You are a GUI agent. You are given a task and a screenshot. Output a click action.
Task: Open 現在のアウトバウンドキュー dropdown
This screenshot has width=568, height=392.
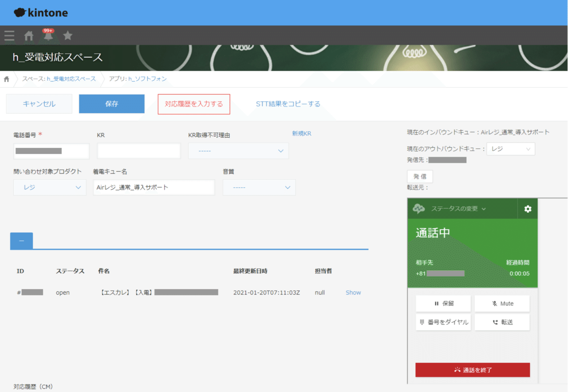511,149
